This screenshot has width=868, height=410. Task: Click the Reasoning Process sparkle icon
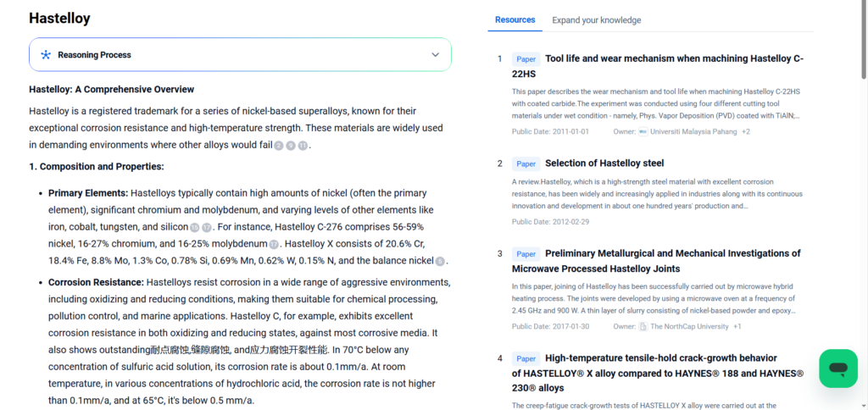[46, 55]
